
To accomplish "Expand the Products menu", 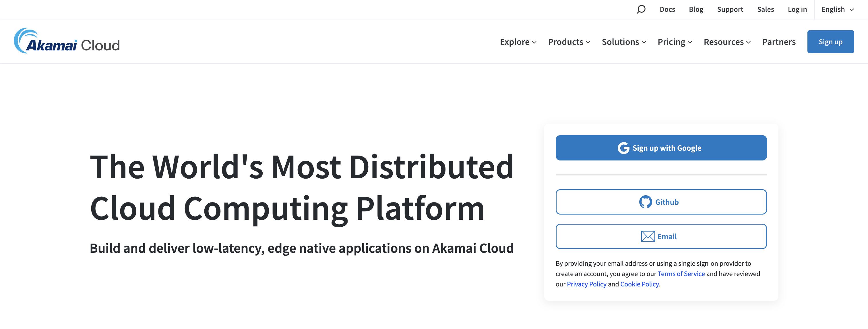I will tap(569, 42).
